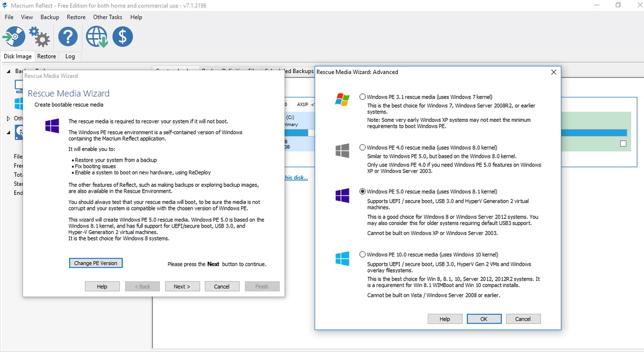Click OK in the Advanced dialog

(x=484, y=319)
